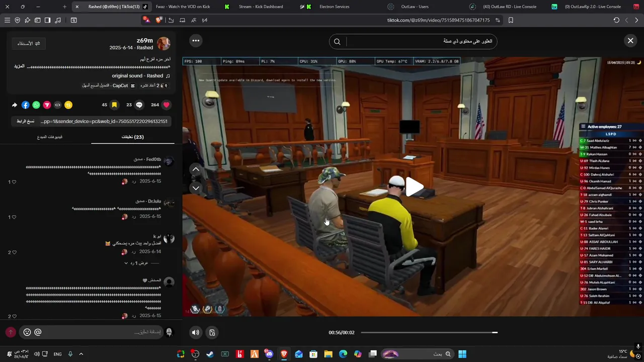Image resolution: width=644 pixels, height=362 pixels.
Task: Copy the video link button
Action: [25, 121]
